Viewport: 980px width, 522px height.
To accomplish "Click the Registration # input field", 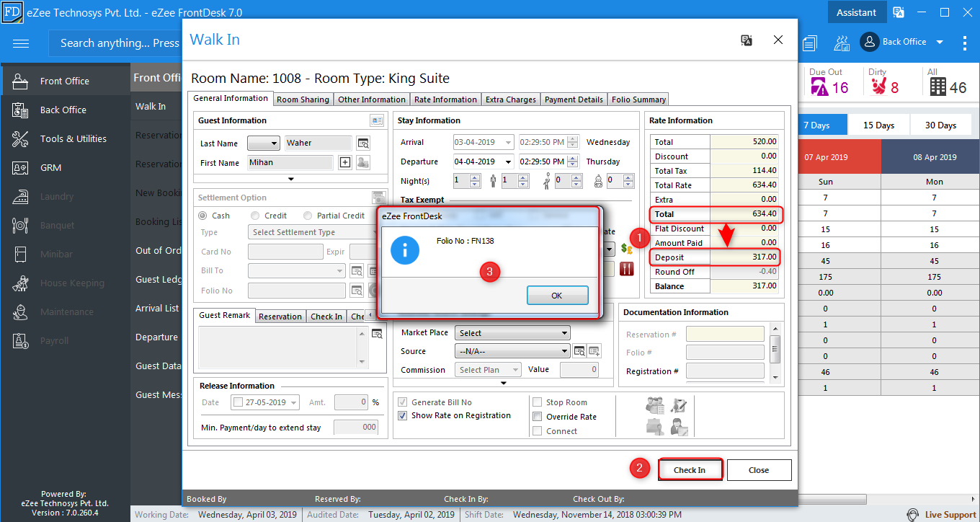I will (725, 371).
